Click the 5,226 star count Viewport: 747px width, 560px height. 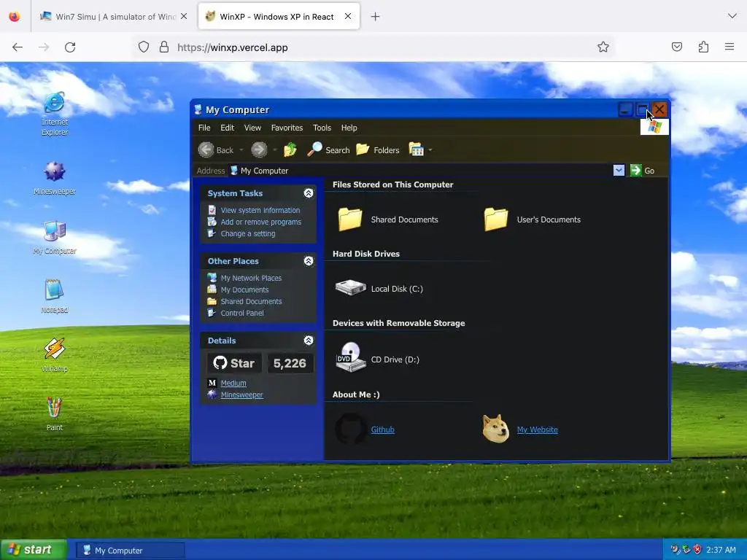[290, 363]
